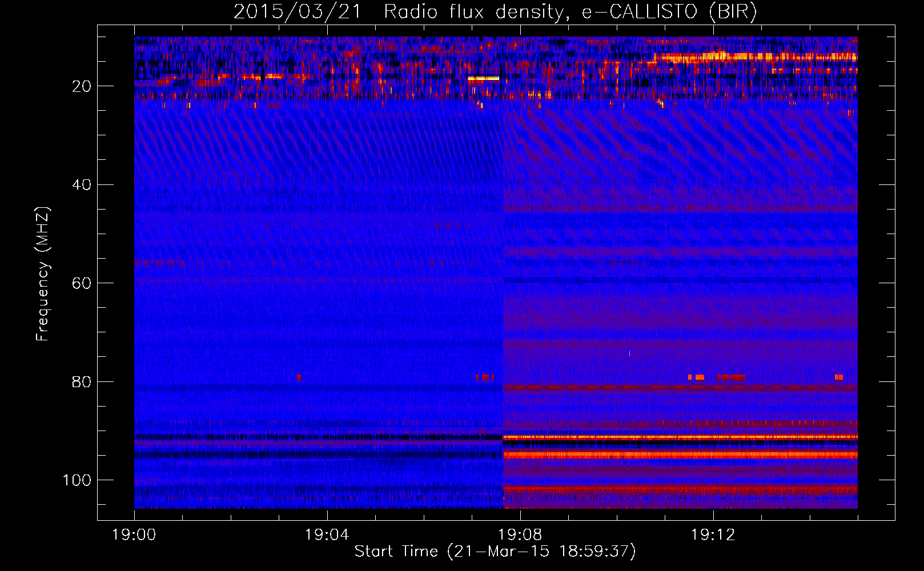This screenshot has height=571, width=924.
Task: Click the '80' frequency tick label
Action: pyautogui.click(x=82, y=382)
